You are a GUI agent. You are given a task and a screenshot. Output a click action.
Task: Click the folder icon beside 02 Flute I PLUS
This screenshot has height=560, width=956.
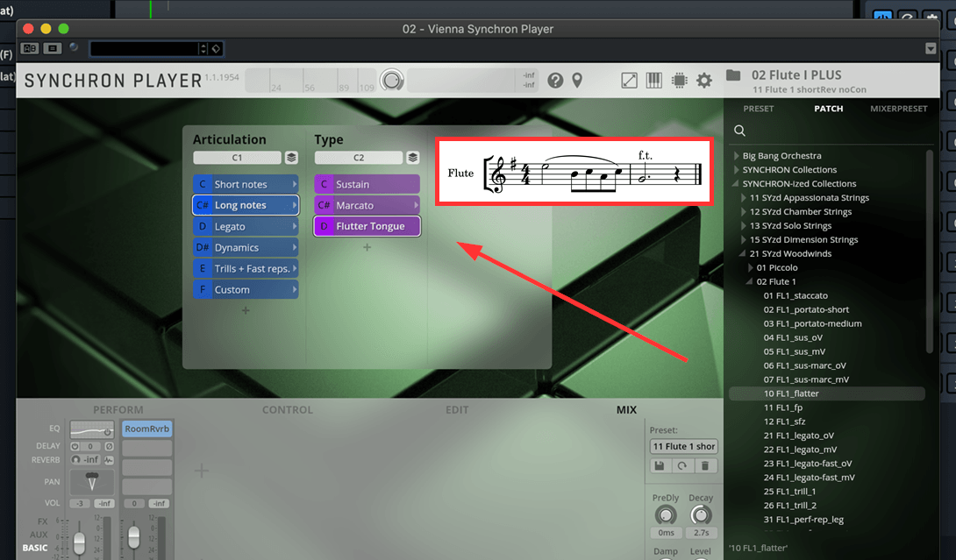pos(733,75)
